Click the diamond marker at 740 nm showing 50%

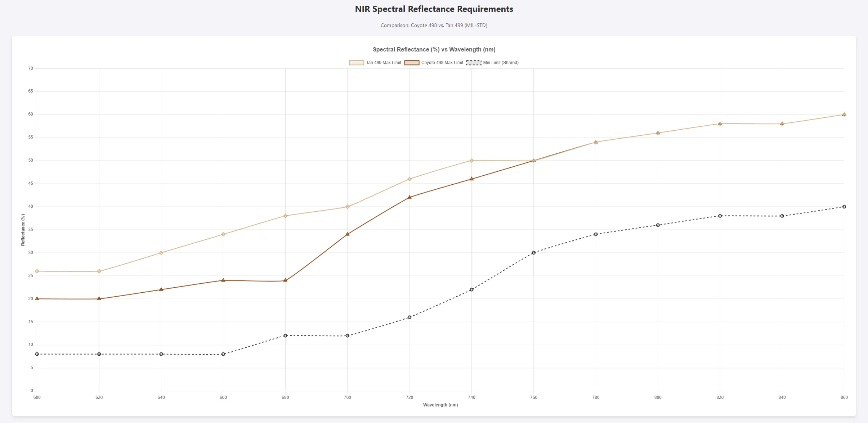[471, 160]
